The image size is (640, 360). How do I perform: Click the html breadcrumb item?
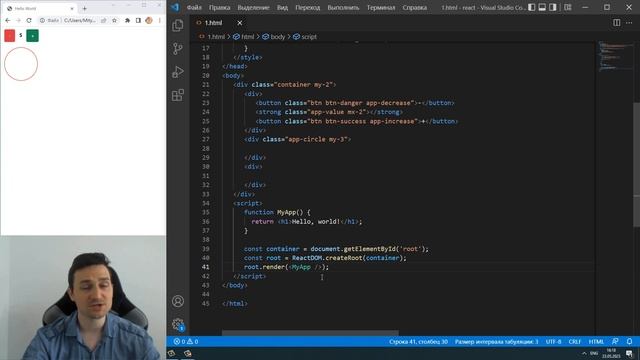[244, 37]
